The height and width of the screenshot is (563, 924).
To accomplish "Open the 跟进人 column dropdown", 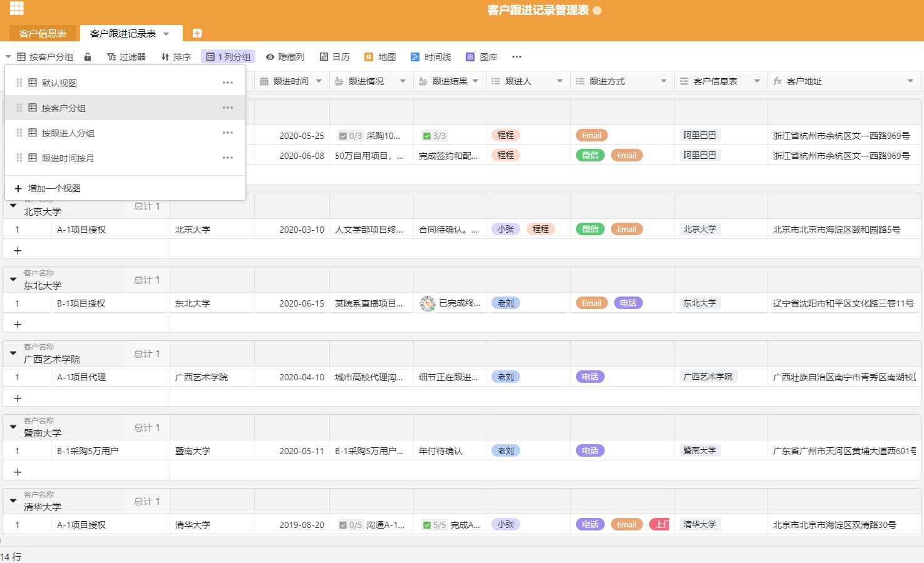I will pos(560,81).
